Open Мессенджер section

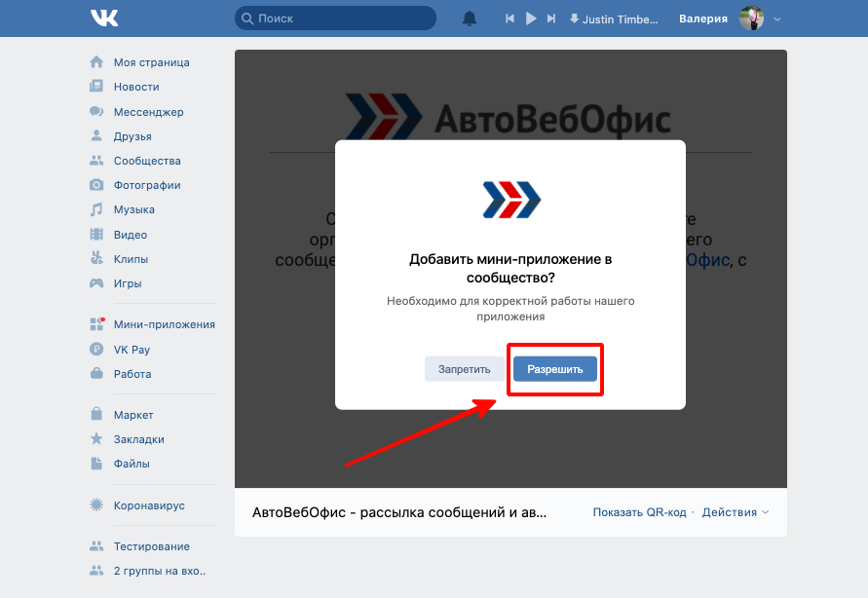(x=148, y=112)
